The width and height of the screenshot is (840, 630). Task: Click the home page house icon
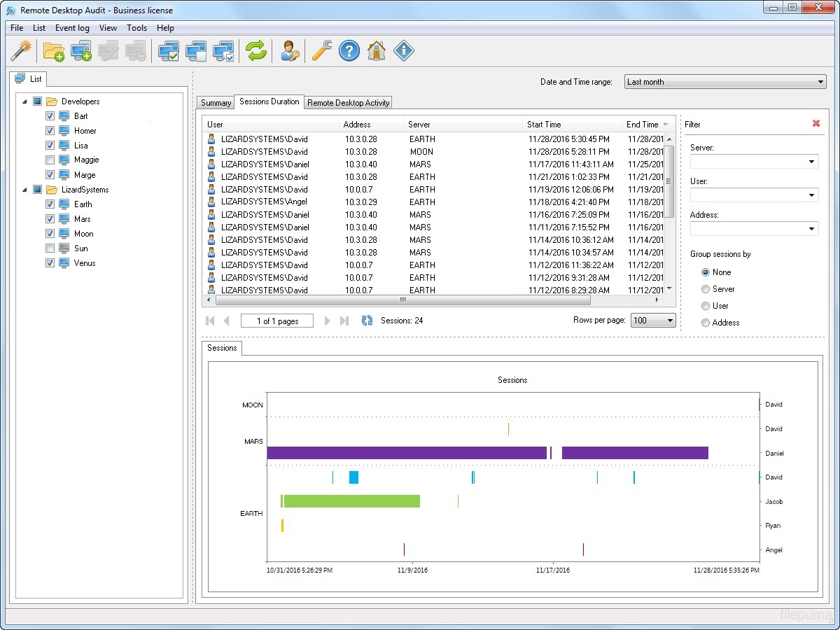376,50
